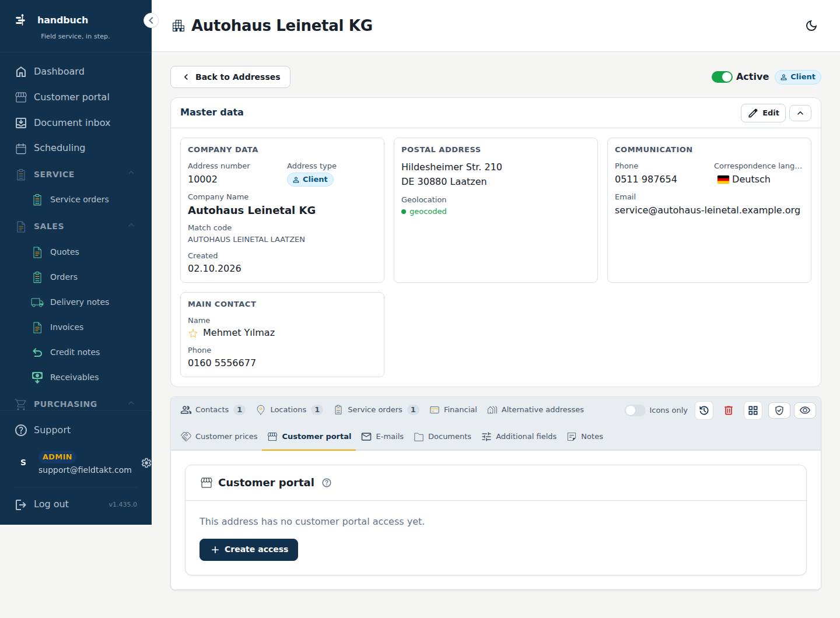Click the history clock icon
This screenshot has width=840, height=618.
(704, 410)
